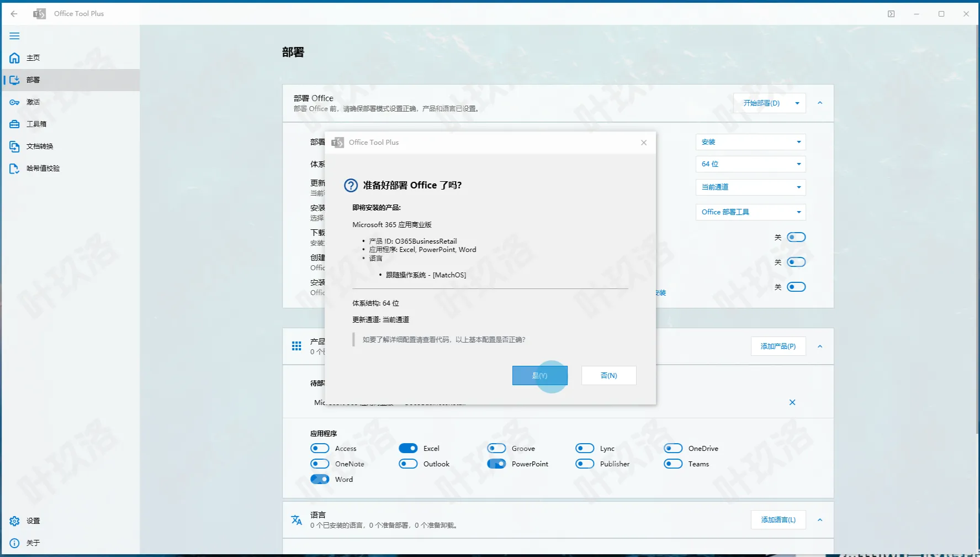
Task: Click the language translate icon
Action: coord(296,520)
